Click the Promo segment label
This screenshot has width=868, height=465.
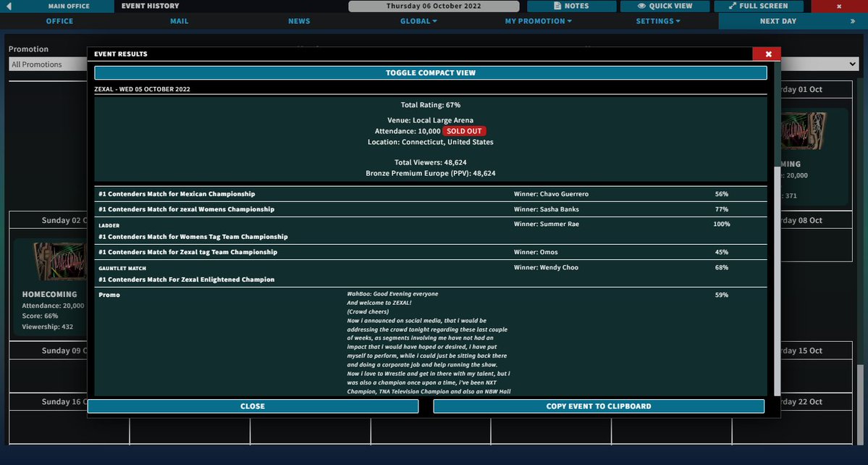point(109,295)
